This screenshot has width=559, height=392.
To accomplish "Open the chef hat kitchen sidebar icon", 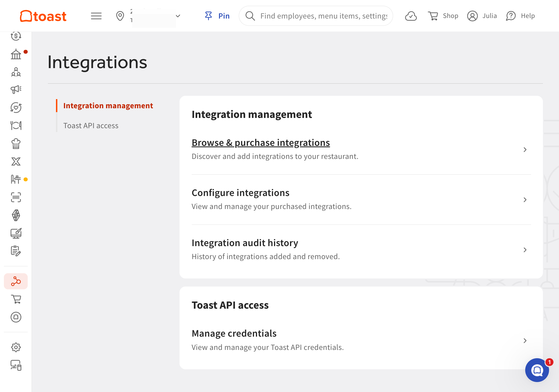I will point(16,143).
